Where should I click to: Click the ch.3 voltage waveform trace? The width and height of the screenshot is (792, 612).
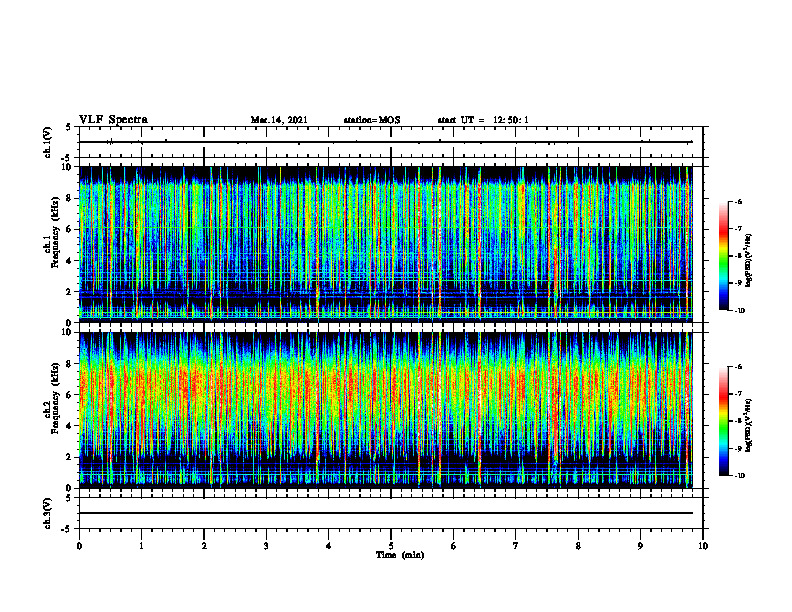(386, 513)
